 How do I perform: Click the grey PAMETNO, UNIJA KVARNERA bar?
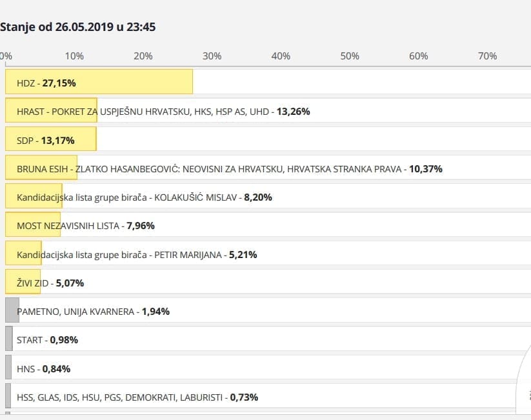point(12,311)
